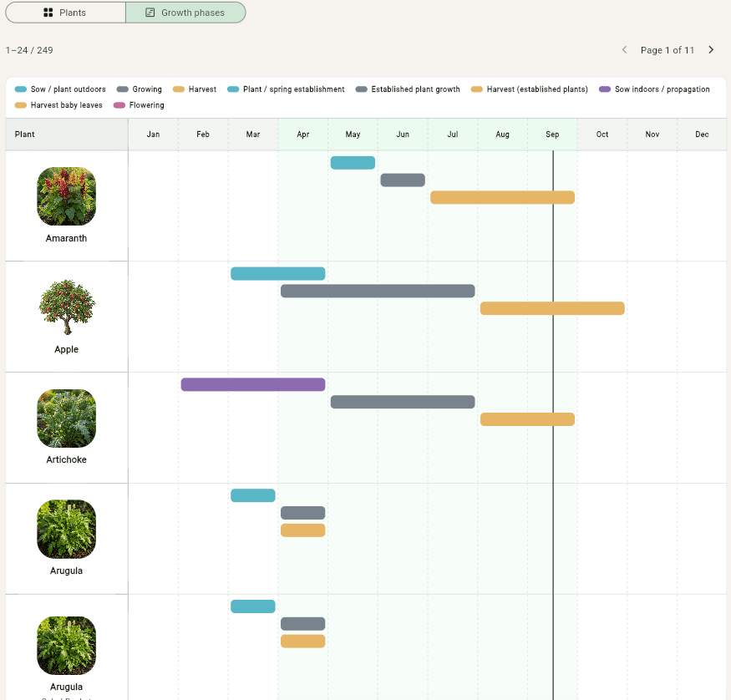Click the Mar month header

pyautogui.click(x=252, y=134)
